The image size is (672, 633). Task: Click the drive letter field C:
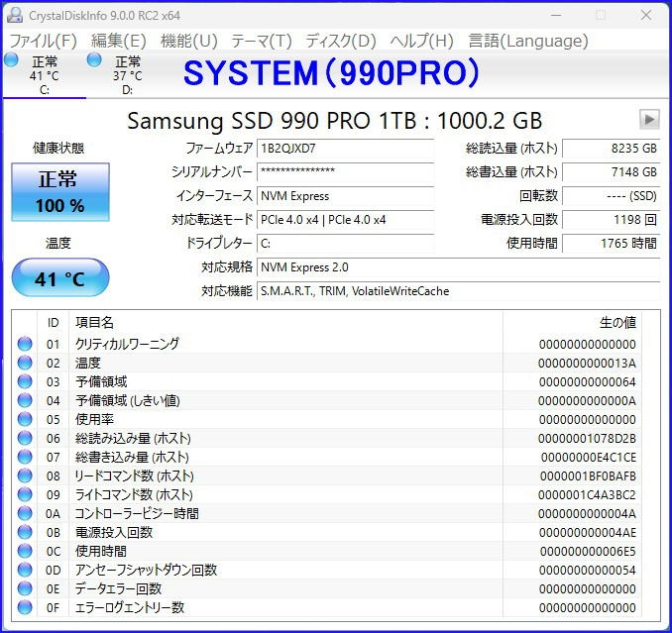point(346,244)
